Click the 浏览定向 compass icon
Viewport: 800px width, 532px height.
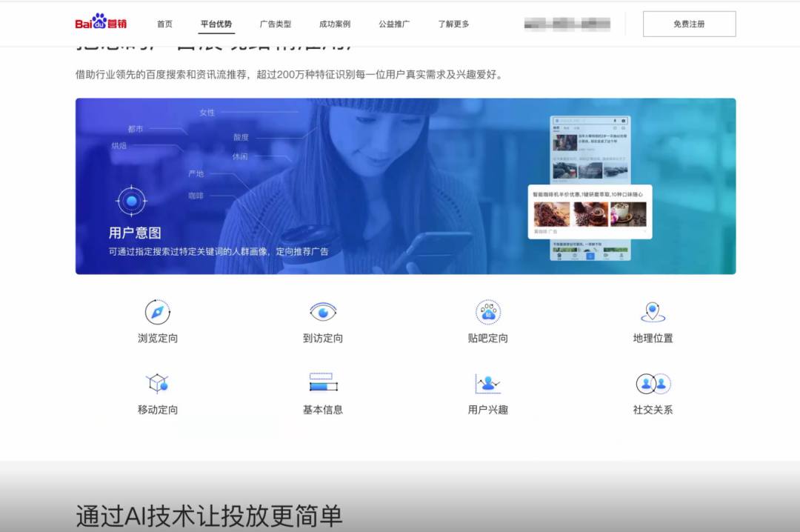(x=158, y=312)
